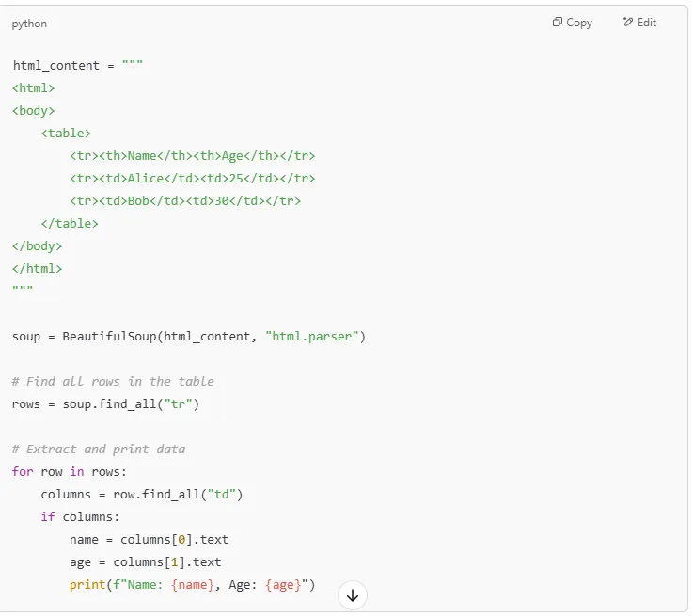Click the 'Extract and print data' comment

pos(99,449)
